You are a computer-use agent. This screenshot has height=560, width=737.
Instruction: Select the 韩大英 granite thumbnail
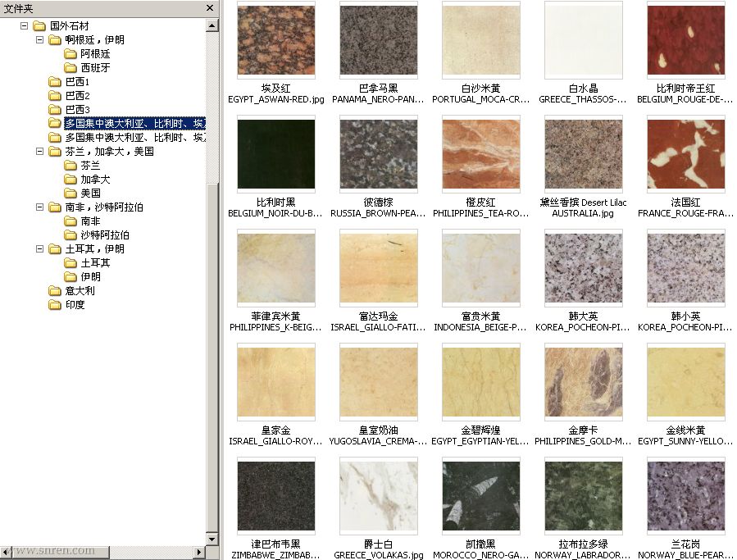pos(584,268)
